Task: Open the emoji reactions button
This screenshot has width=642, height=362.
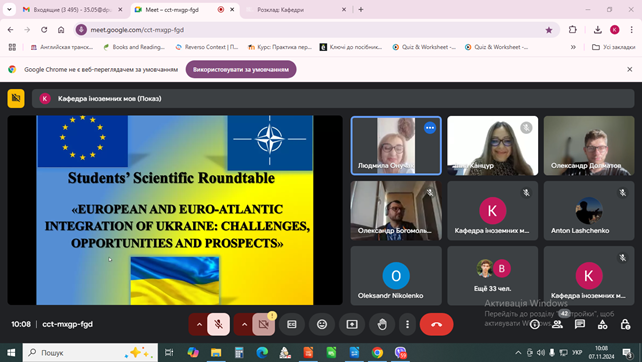Action: [322, 324]
